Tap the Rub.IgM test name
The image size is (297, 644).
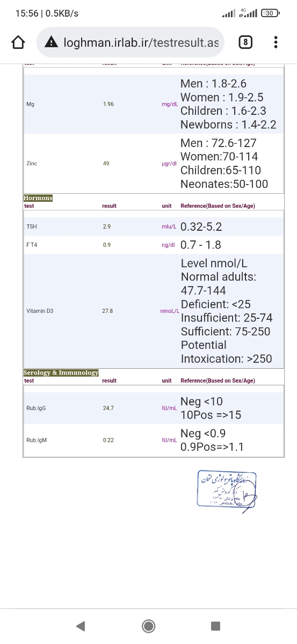click(x=37, y=440)
